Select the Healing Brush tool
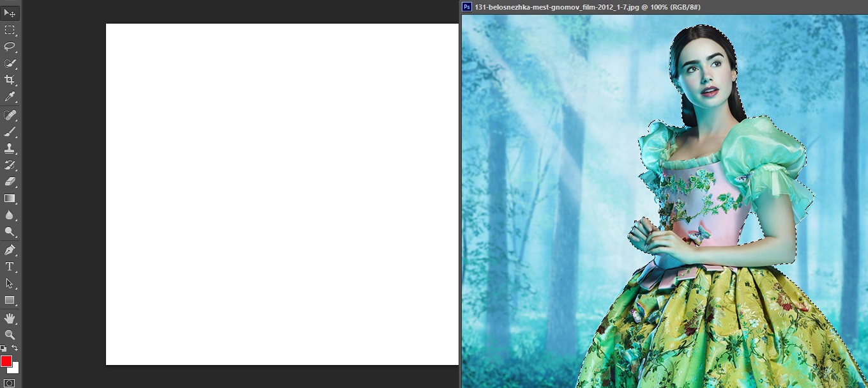 pyautogui.click(x=10, y=115)
